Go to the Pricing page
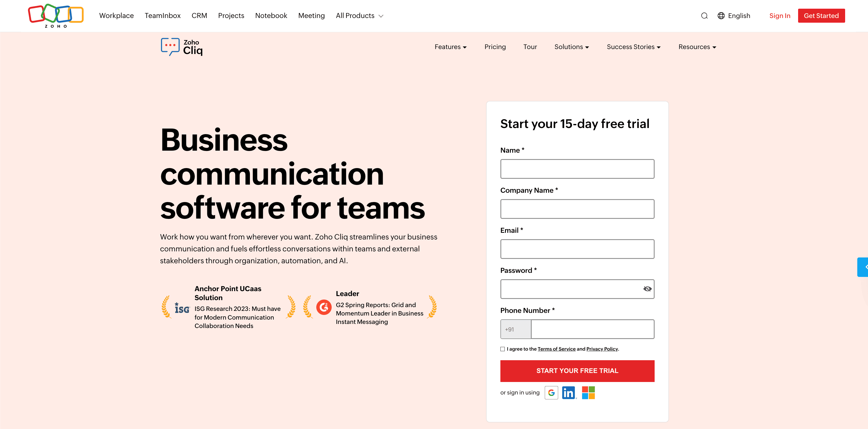Screen dimensions: 868x429 pos(495,47)
